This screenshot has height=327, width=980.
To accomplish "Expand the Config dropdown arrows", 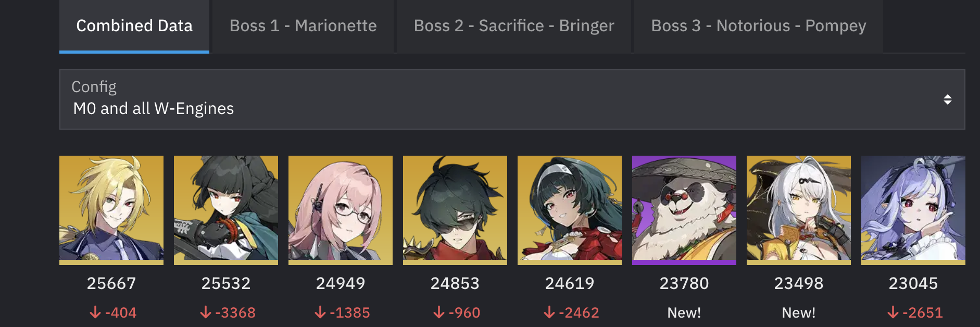I will point(948,99).
